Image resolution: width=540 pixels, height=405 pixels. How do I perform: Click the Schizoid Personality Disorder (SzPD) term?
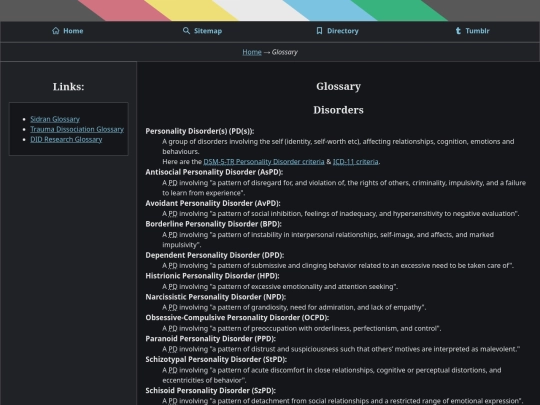pyautogui.click(x=210, y=391)
